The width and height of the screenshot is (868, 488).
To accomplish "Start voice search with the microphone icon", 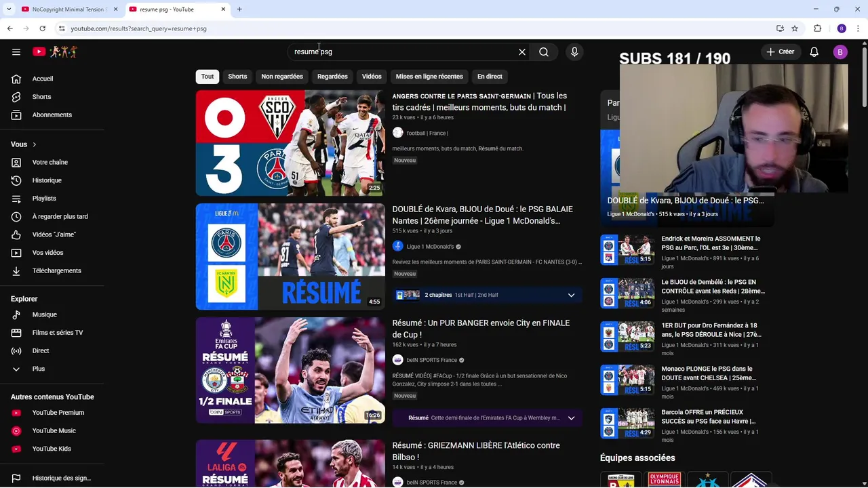I will 574,52.
